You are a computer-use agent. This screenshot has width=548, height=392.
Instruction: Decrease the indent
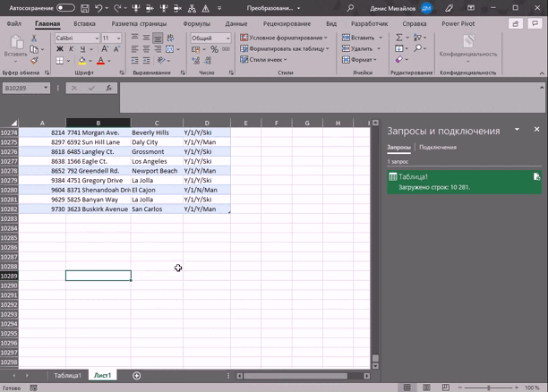tap(134, 61)
